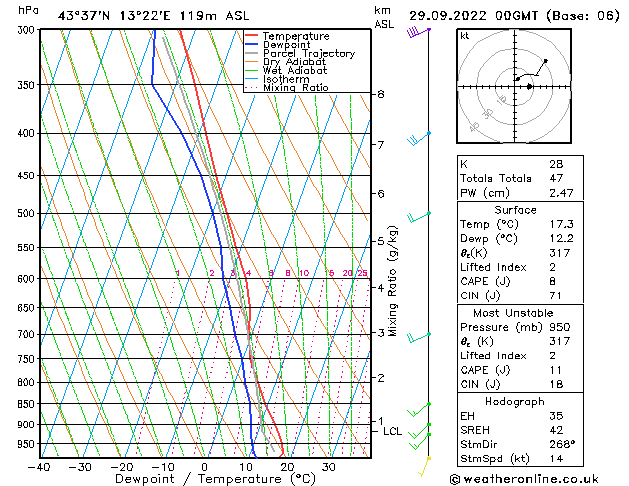The width and height of the screenshot is (629, 486).
Task: Click the pink mixing ratio label 25
Action: 362,273
